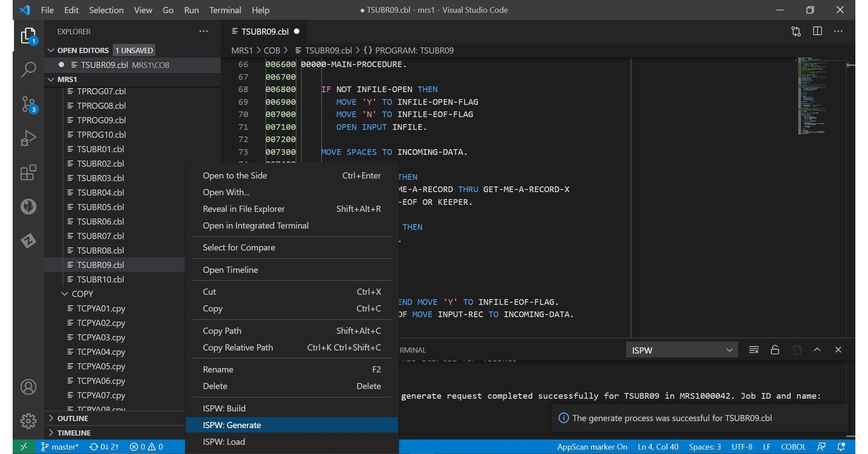This screenshot has height=454, width=868.
Task: Maximize the panel with the chevron toggle
Action: pos(817,350)
